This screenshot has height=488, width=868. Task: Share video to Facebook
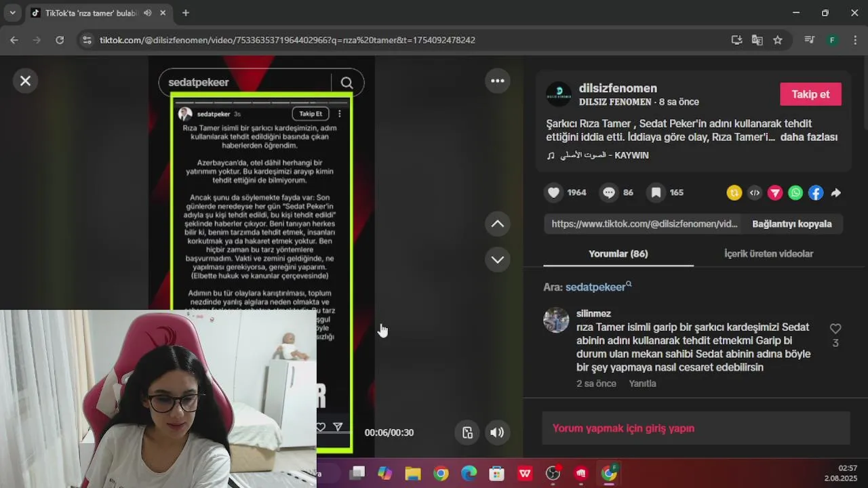click(x=816, y=193)
